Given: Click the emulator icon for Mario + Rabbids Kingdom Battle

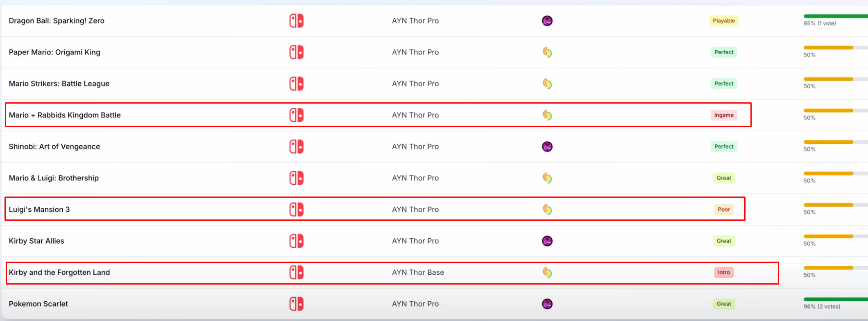Looking at the screenshot, I should click(x=547, y=115).
